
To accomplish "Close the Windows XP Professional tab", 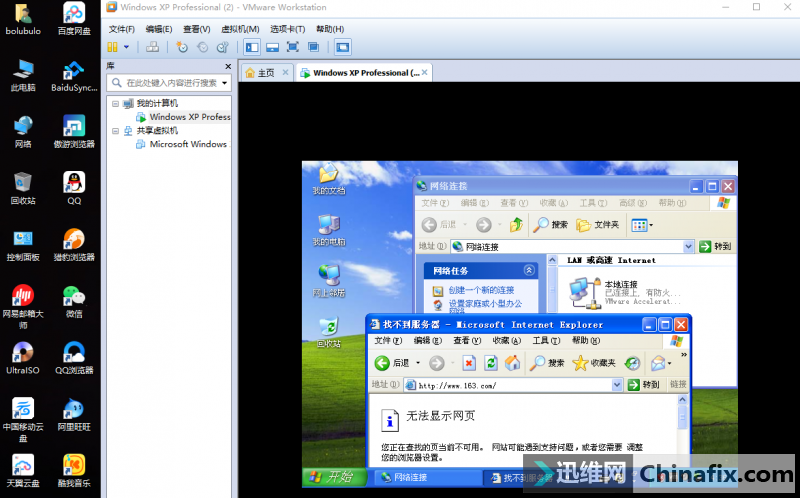I will click(x=424, y=72).
